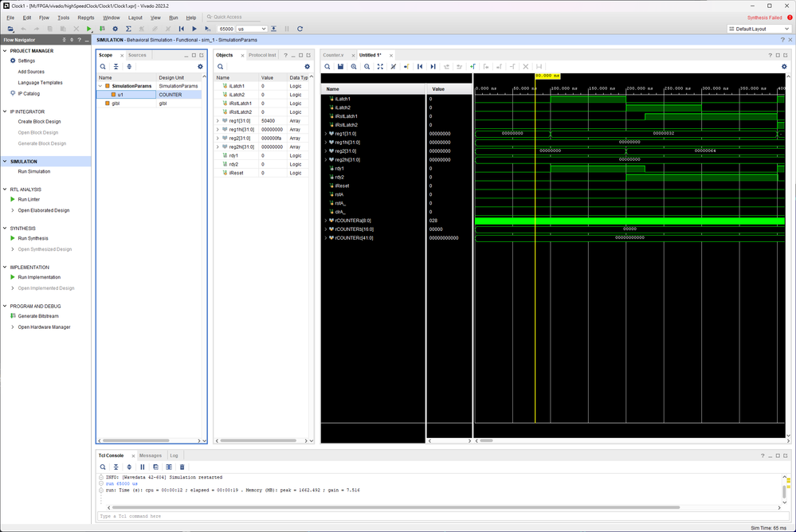Expand the reg1[31:0] signal in Objects panel
This screenshot has height=532, width=796.
point(218,121)
